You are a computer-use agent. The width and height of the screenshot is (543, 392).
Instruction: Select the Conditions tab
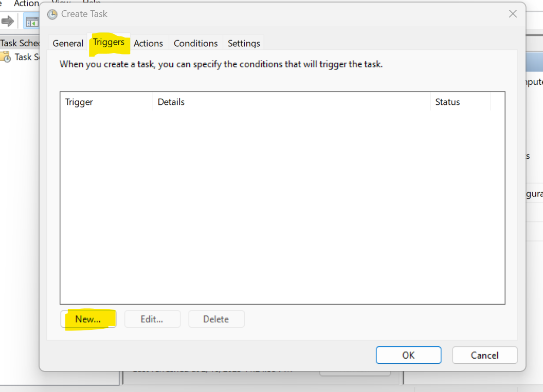[x=196, y=43]
